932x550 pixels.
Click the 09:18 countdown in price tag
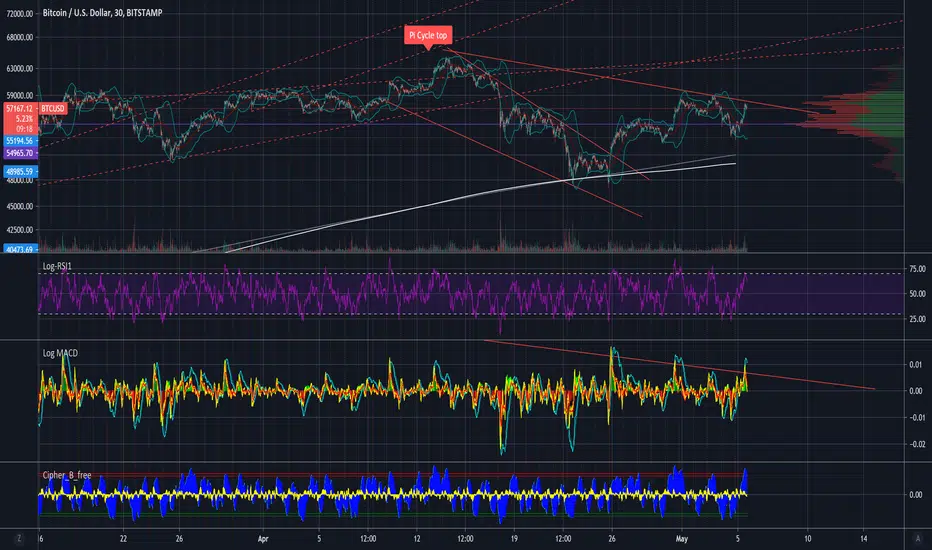[24, 129]
